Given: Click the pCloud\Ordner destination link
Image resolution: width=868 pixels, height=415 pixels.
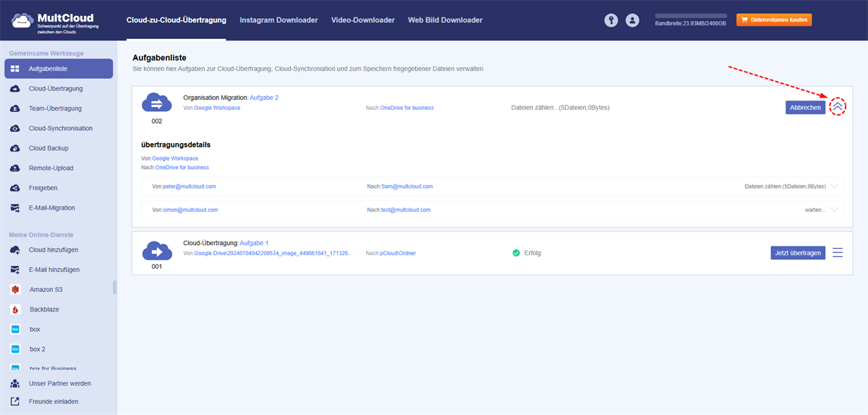Looking at the screenshot, I should 398,254.
